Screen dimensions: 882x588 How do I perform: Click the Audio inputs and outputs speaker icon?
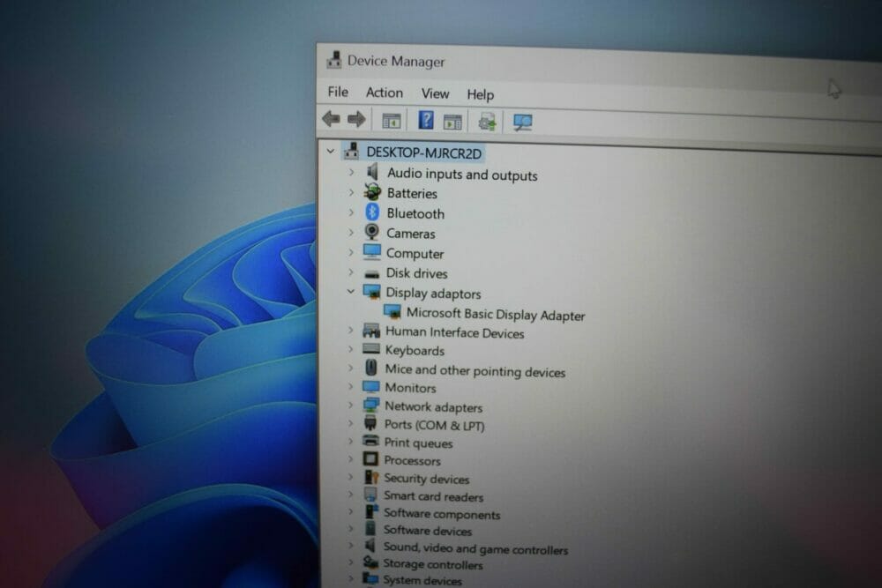[372, 171]
